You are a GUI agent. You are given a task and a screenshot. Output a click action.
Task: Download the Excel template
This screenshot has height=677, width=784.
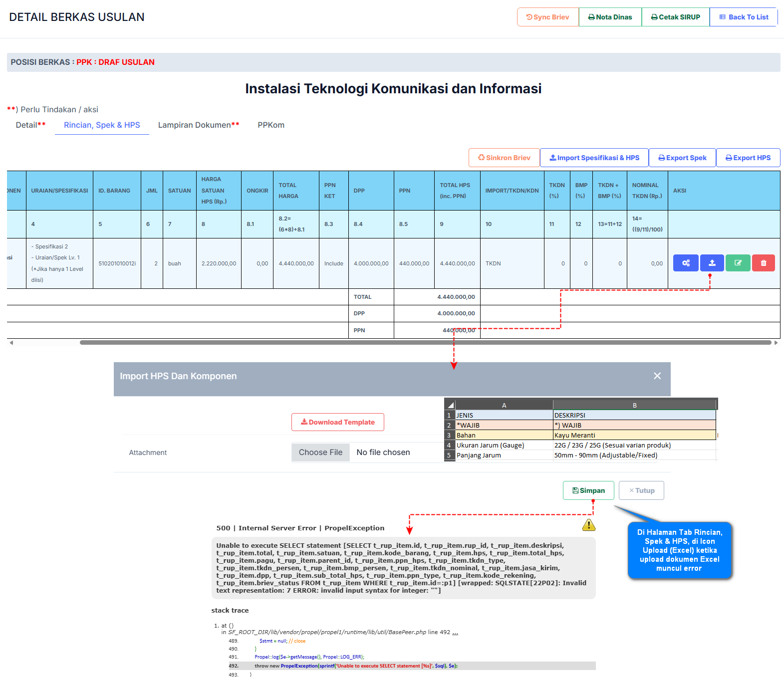[337, 422]
